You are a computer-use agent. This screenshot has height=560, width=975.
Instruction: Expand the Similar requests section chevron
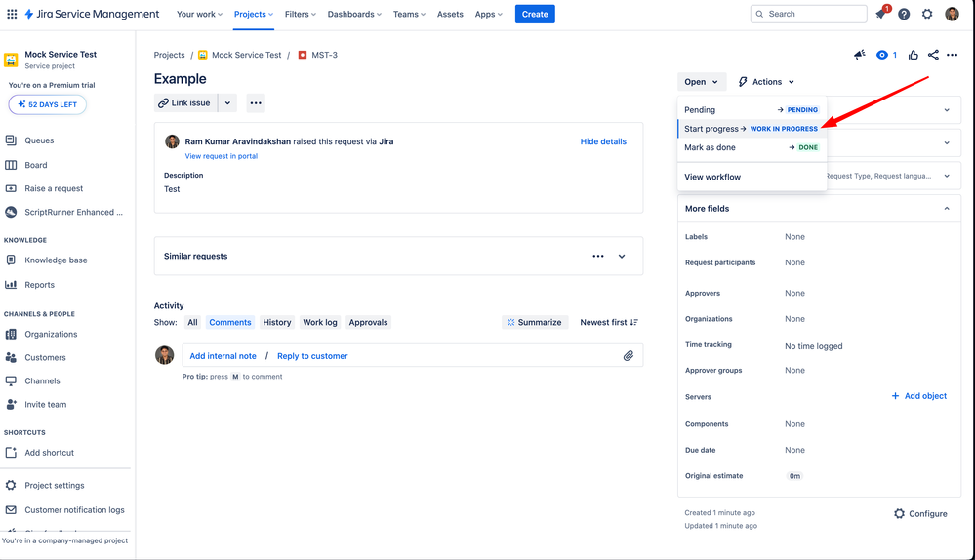(621, 256)
